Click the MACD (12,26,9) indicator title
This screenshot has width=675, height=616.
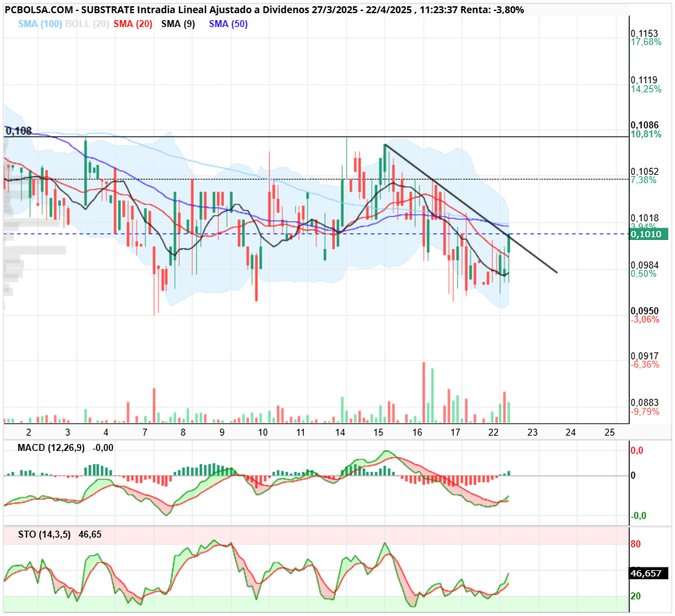pos(51,447)
